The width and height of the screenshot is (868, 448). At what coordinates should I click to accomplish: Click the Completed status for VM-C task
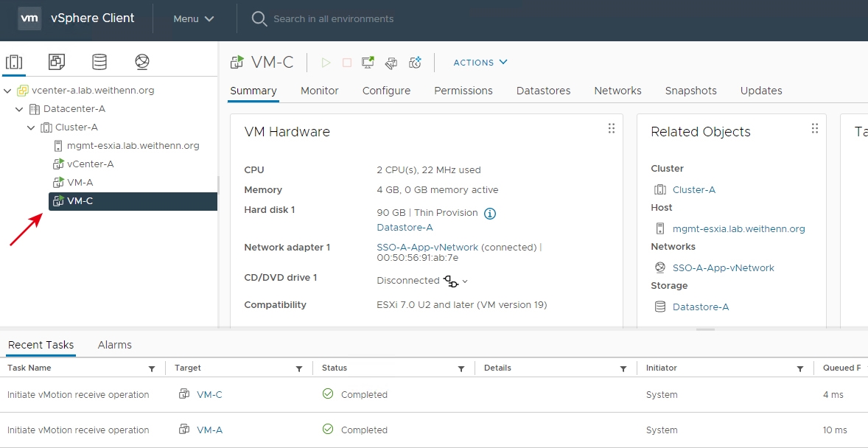click(x=364, y=395)
